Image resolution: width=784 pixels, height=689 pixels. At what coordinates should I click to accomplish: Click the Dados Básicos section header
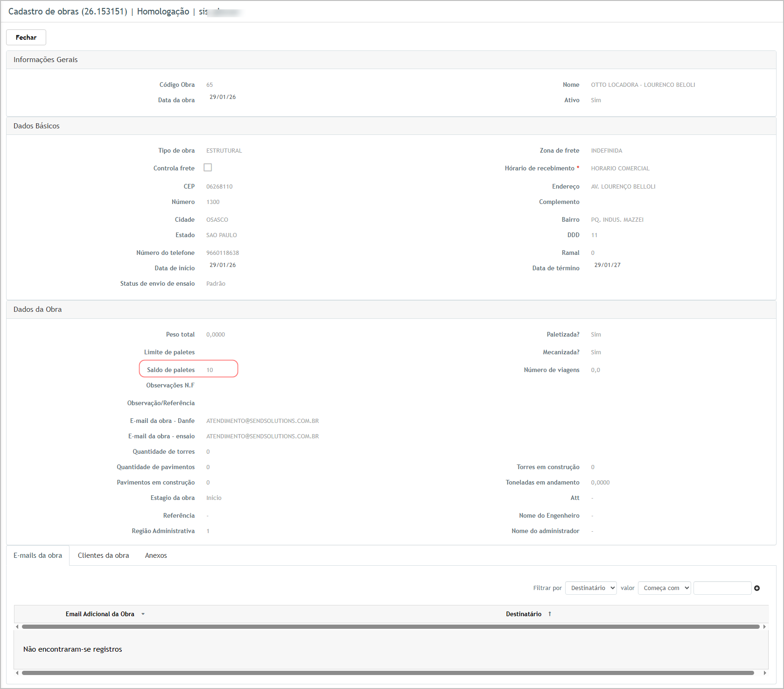[x=391, y=126]
